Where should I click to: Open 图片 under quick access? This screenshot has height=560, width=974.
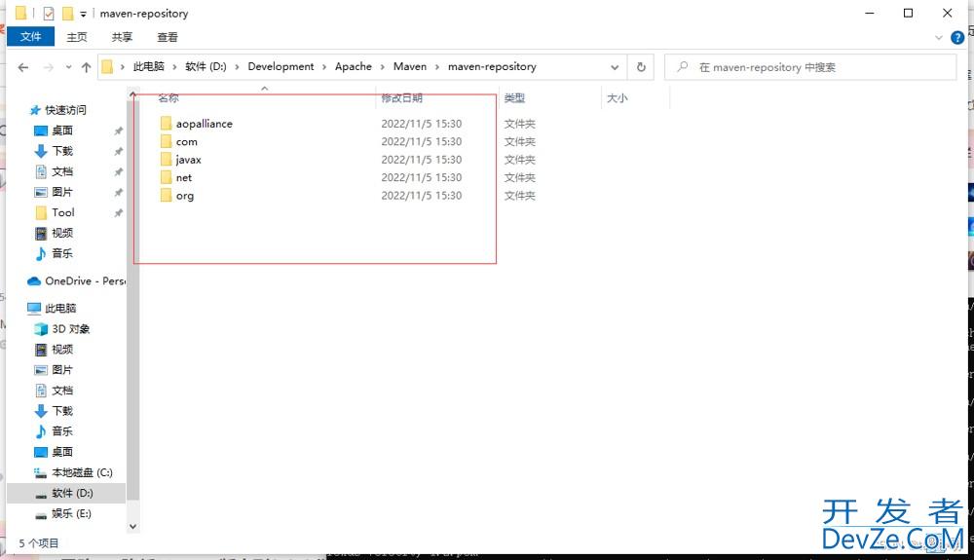point(62,192)
